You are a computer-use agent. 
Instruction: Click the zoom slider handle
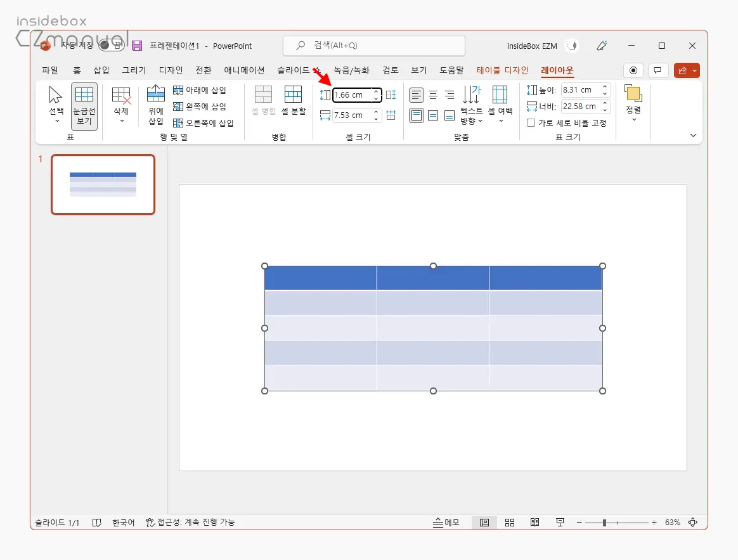point(604,523)
